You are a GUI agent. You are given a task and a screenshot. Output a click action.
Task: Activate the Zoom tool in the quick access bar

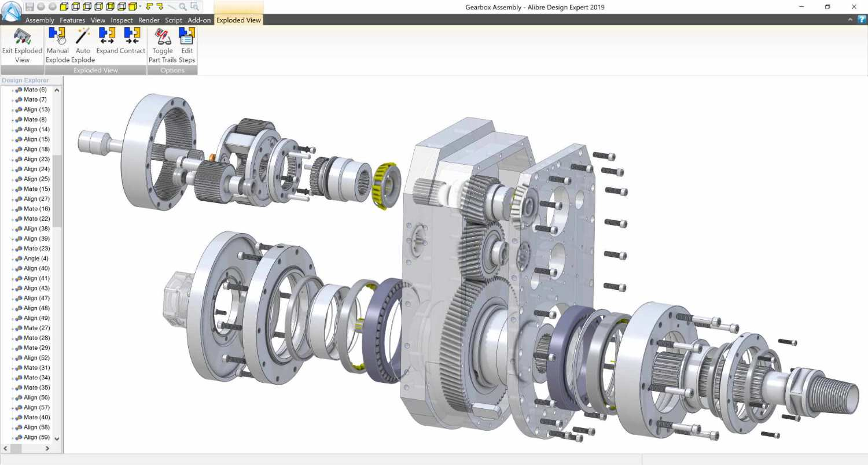(182, 7)
